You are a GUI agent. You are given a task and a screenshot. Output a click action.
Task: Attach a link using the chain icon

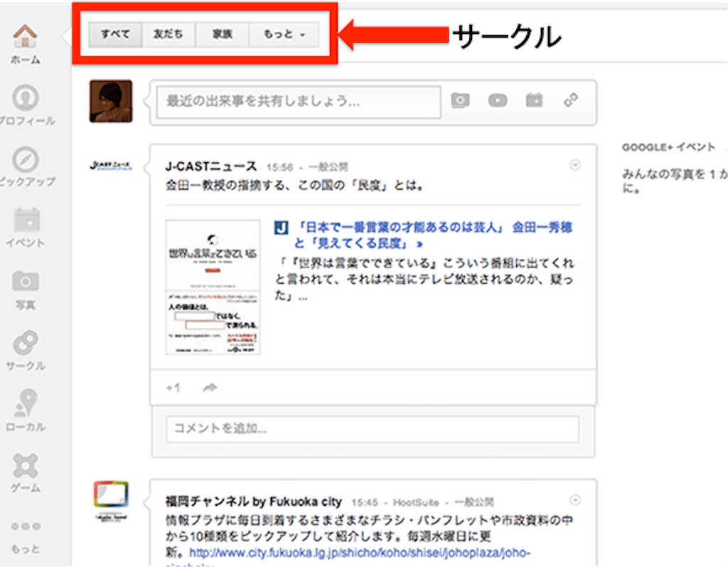(x=571, y=100)
